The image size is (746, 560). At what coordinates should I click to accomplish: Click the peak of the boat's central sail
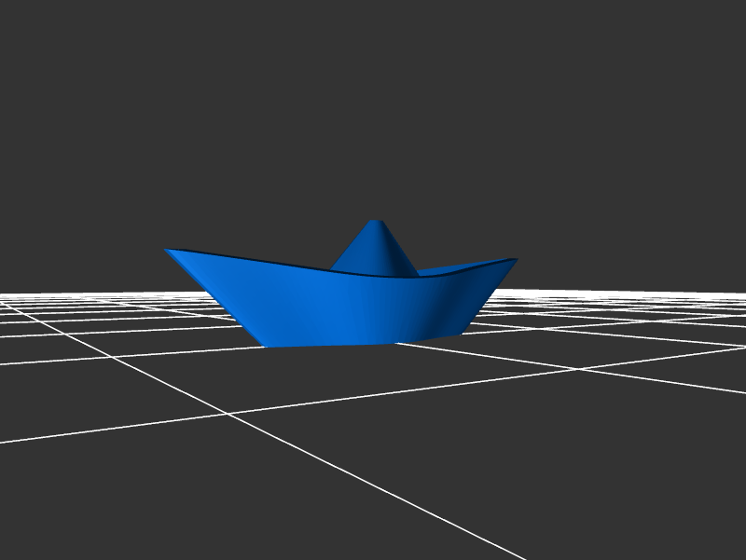376,223
